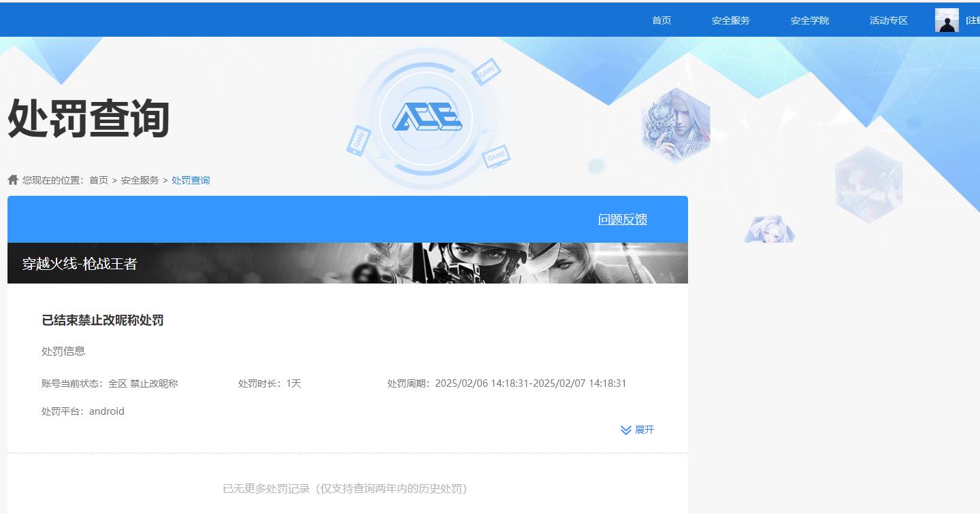The image size is (980, 514).
Task: Open the 问题反馈 link
Action: pyautogui.click(x=623, y=220)
